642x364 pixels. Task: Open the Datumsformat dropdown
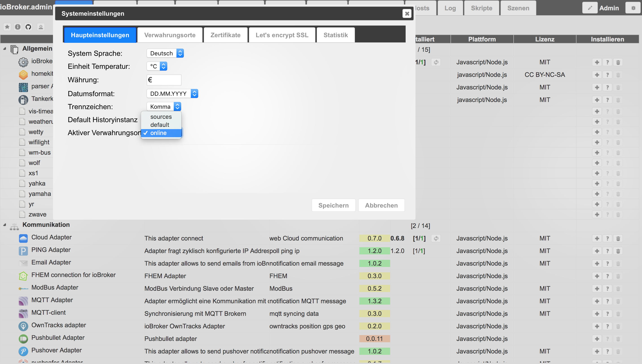(x=172, y=93)
